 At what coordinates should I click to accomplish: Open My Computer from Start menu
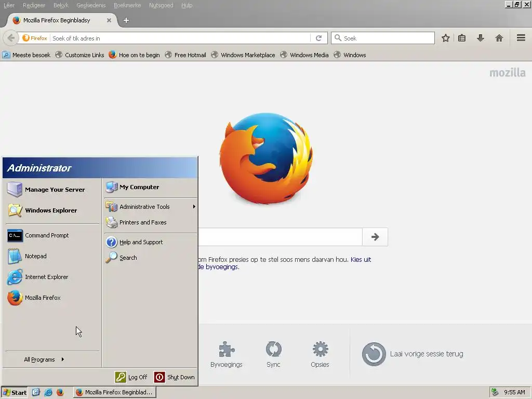point(151,187)
